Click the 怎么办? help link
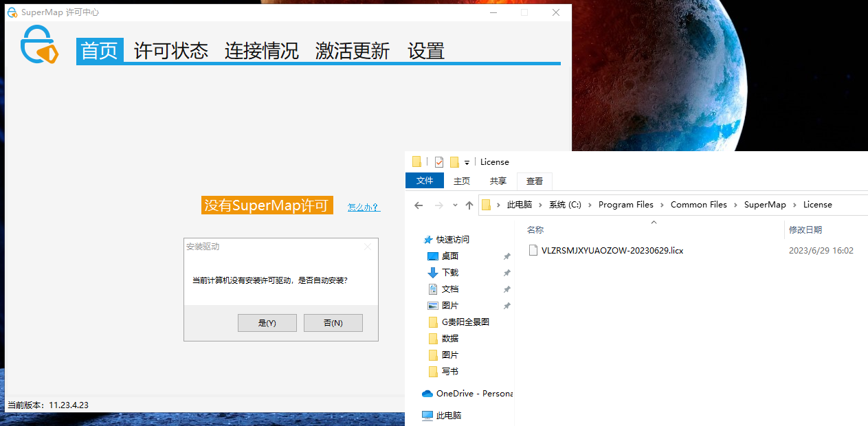 [x=364, y=207]
